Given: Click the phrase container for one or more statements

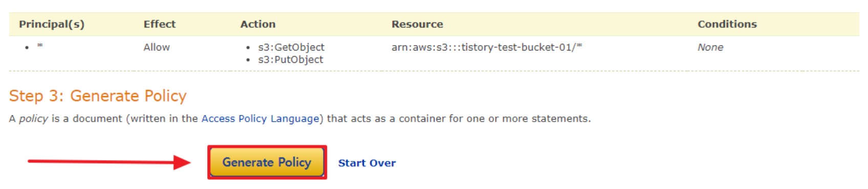Looking at the screenshot, I should 494,119.
